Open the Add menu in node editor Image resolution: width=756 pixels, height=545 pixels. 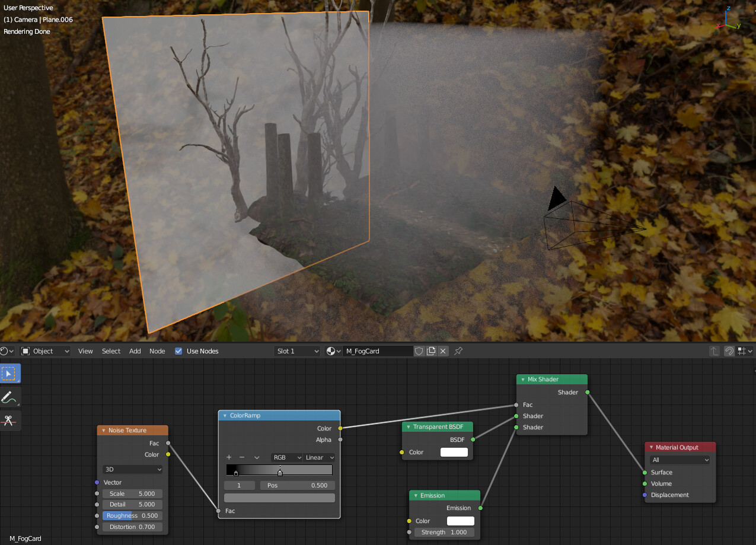(135, 351)
